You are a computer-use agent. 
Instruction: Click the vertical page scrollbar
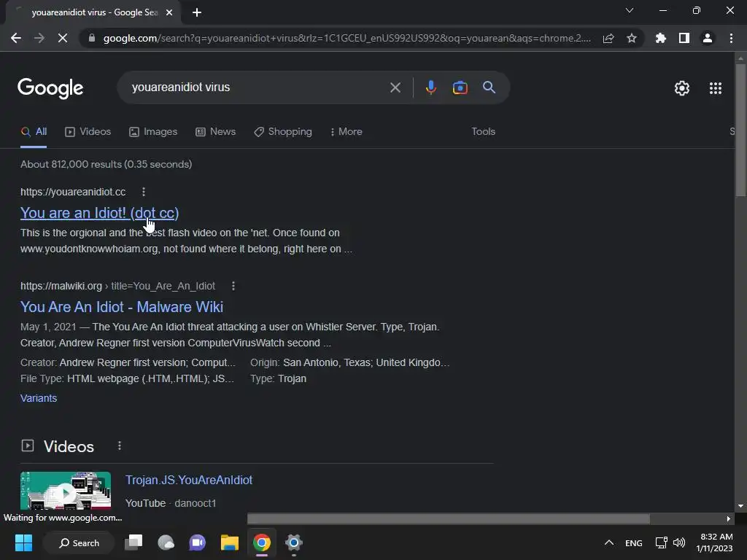click(x=740, y=128)
